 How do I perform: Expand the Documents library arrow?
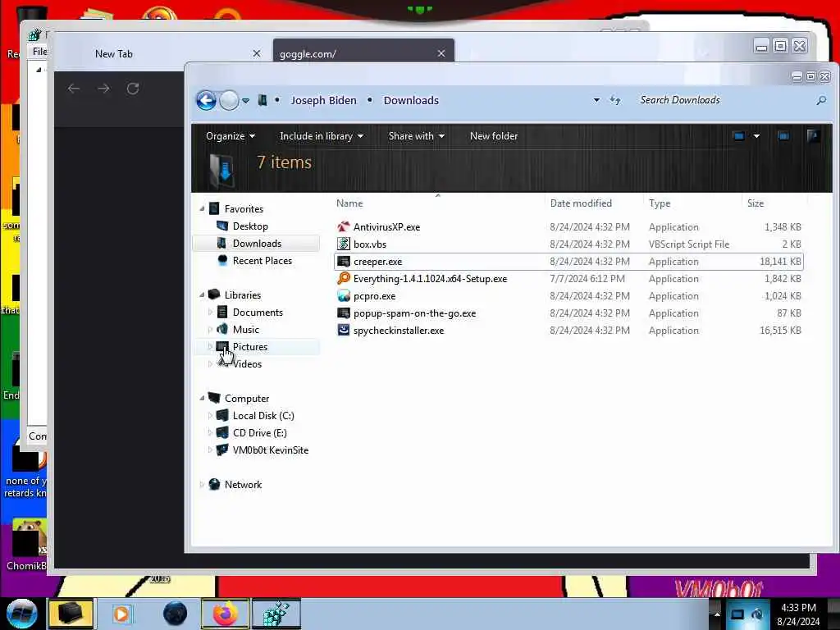tap(210, 312)
